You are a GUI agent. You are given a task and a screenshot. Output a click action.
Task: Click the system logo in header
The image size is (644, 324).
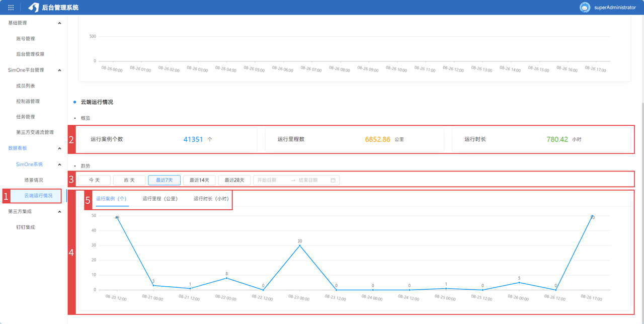coord(34,8)
